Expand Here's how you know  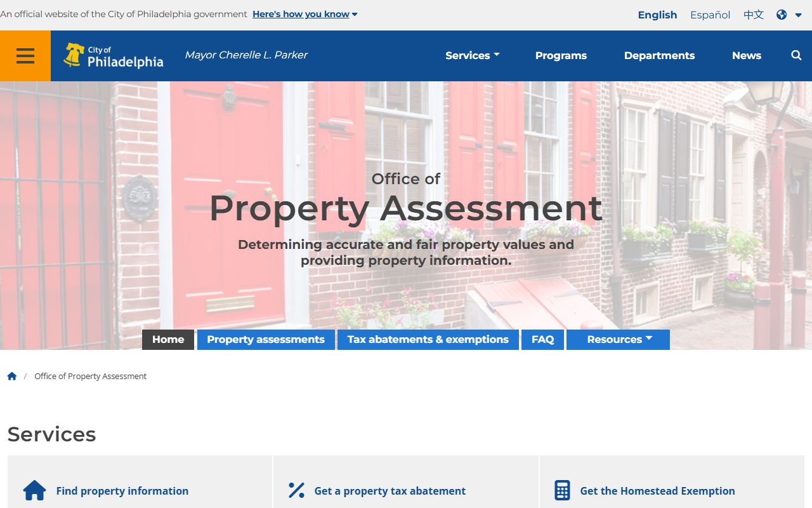[x=305, y=14]
